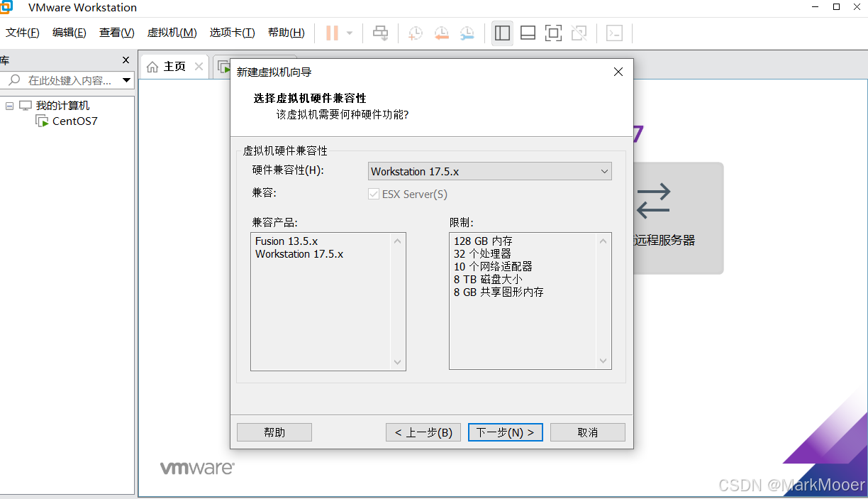The width and height of the screenshot is (868, 499).
Task: Take a snapshot using the clock-plus icon
Action: tap(416, 33)
